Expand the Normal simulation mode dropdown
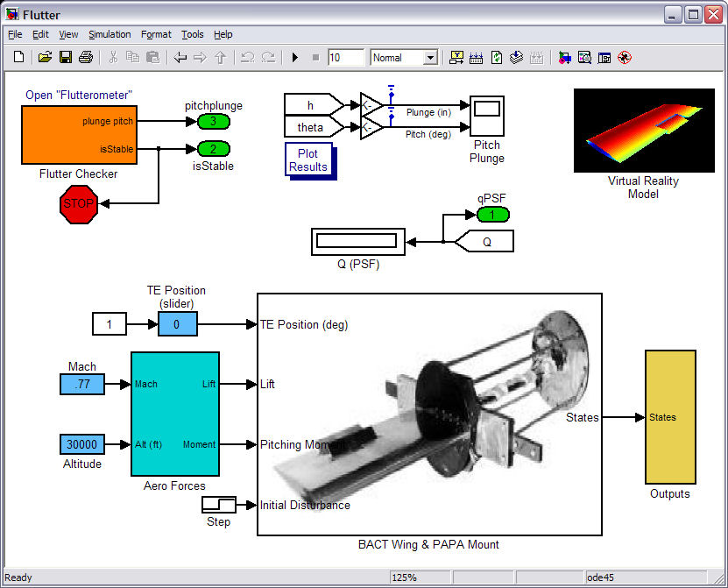 [x=430, y=58]
